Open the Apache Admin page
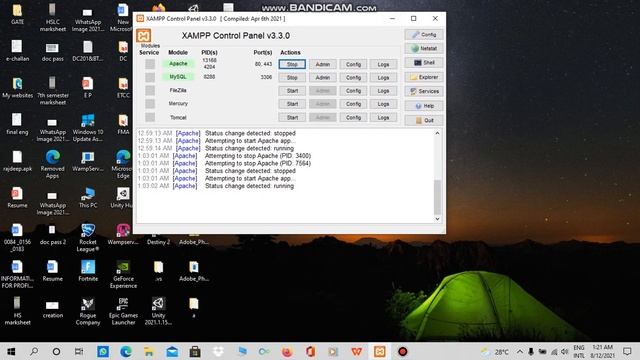 (x=322, y=64)
